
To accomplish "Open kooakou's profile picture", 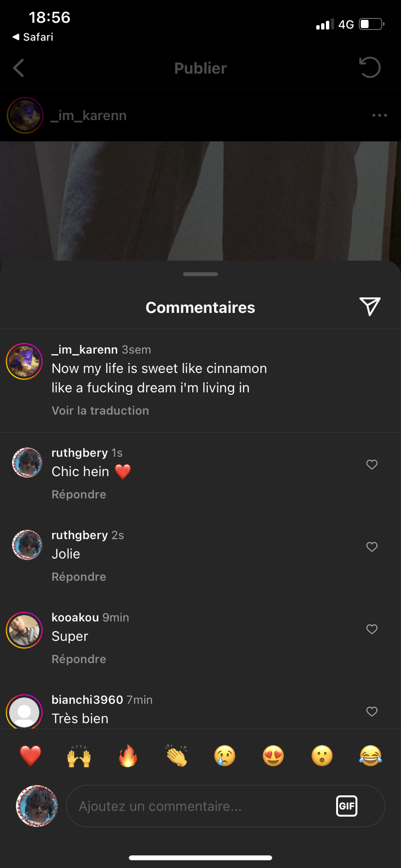I will click(x=24, y=630).
